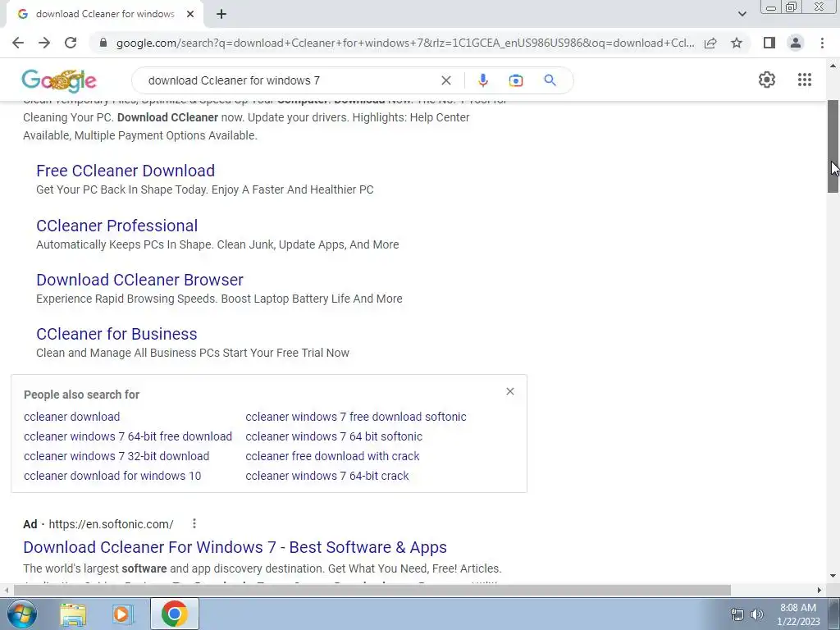Open Windows Explorer from the taskbar
Screen dimensions: 840x630
pos(73,614)
